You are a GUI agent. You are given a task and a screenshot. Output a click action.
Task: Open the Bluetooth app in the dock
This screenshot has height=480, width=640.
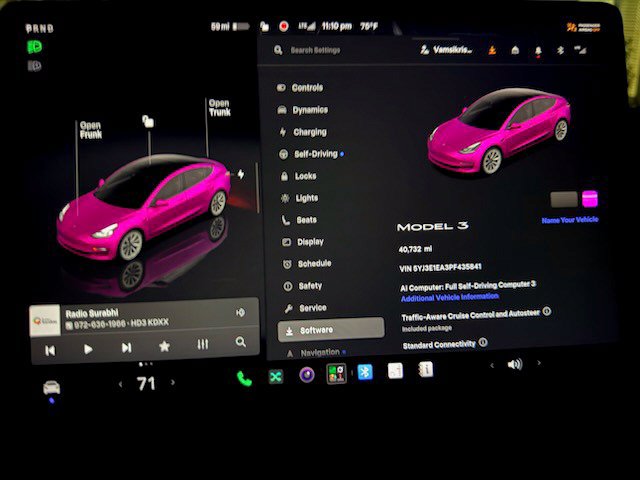pos(365,372)
